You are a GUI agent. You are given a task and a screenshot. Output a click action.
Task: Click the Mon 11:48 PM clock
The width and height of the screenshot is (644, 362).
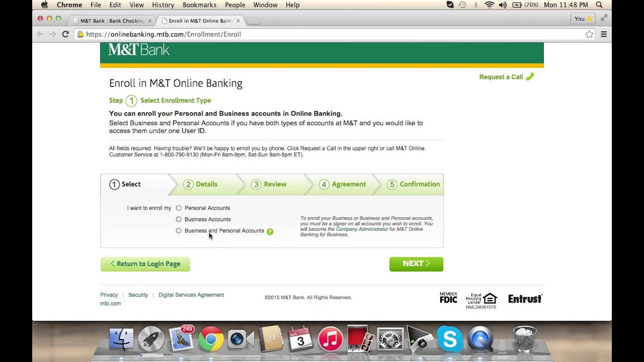point(566,5)
